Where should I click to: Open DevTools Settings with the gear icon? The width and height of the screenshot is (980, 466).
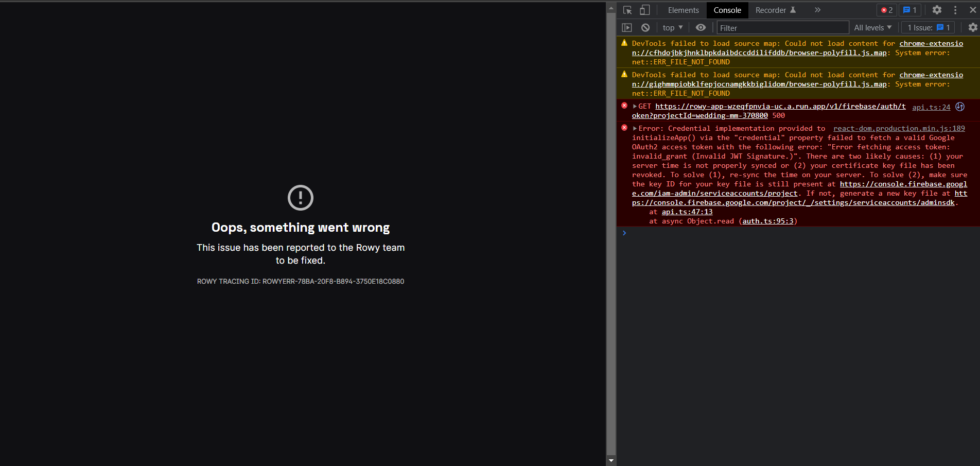pyautogui.click(x=937, y=10)
